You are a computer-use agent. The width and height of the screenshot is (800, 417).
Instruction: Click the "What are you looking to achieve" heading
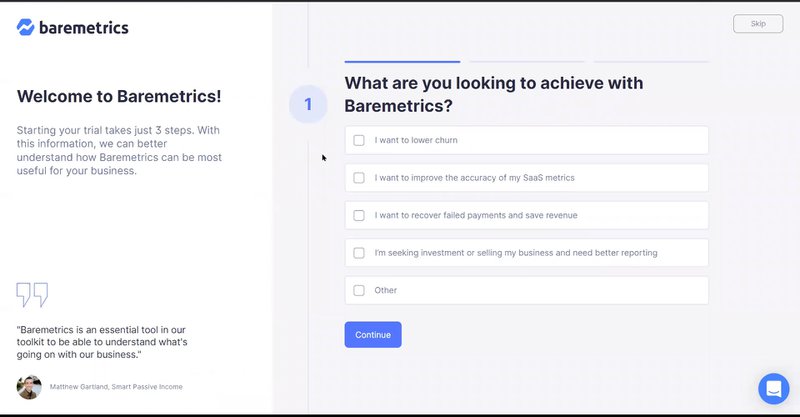(493, 93)
